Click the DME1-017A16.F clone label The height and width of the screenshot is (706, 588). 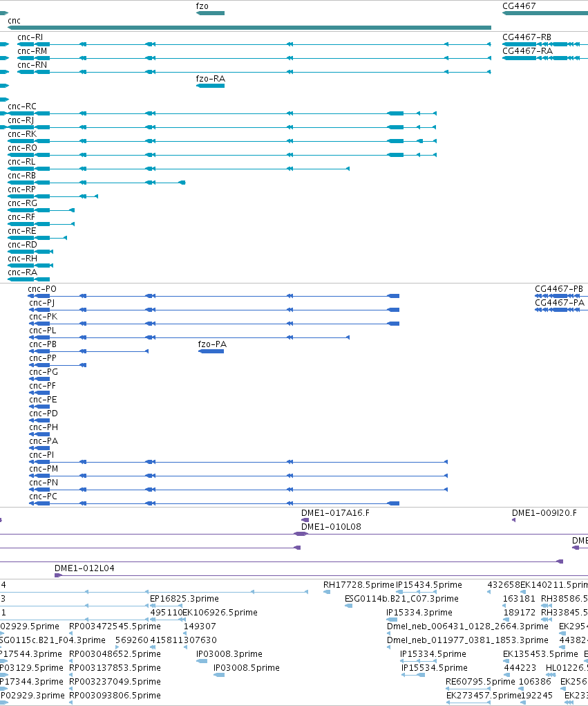335,513
